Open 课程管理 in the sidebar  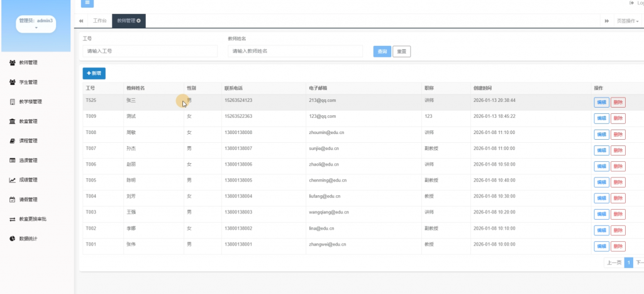pos(28,141)
